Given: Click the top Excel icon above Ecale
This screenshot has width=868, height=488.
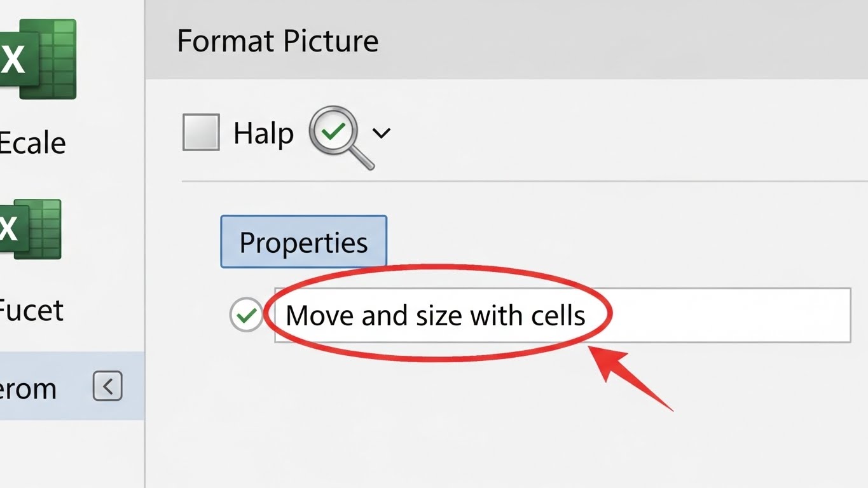Looking at the screenshot, I should click(39, 58).
